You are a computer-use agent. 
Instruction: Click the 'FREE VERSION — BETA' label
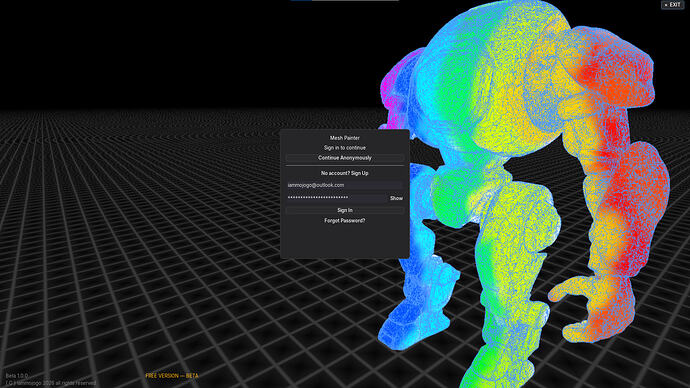172,376
